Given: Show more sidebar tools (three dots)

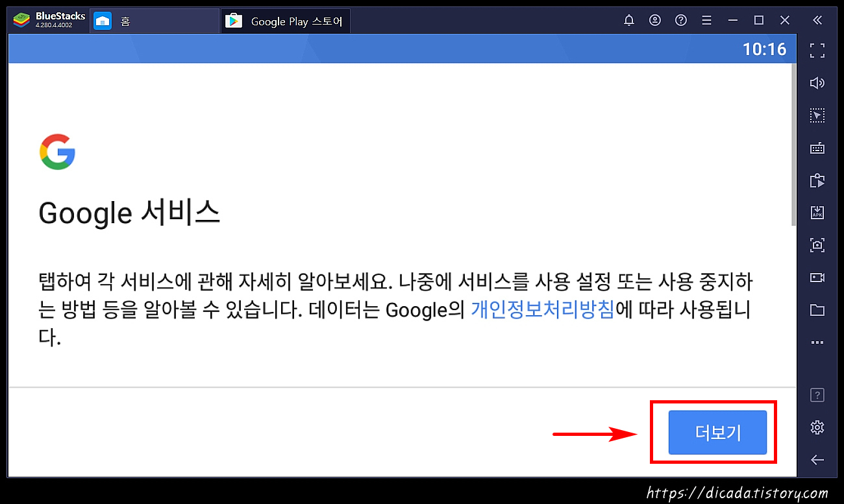Looking at the screenshot, I should tap(817, 342).
